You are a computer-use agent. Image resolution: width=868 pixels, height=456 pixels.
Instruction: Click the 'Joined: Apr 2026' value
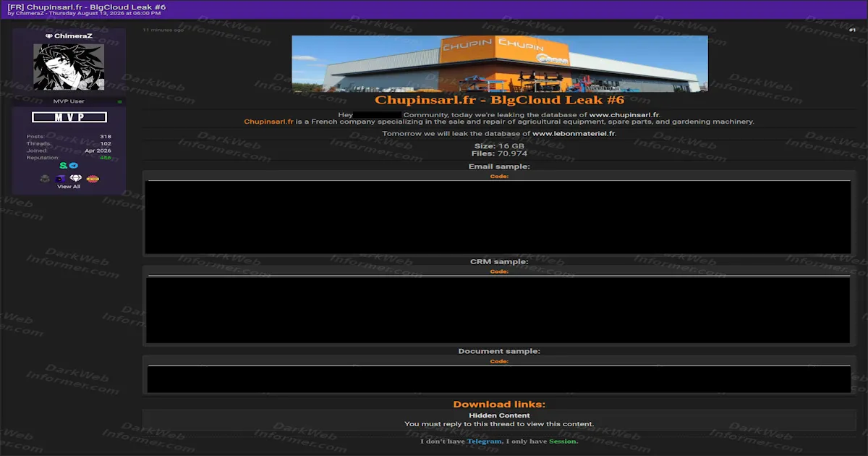[x=98, y=151]
